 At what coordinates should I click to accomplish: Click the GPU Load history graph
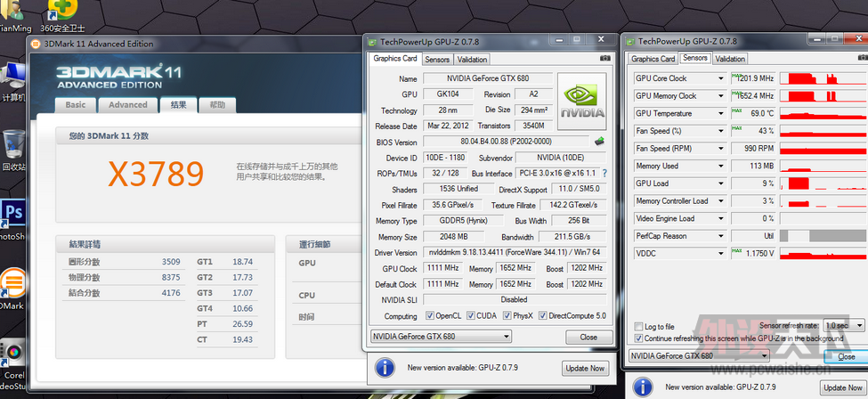[x=823, y=183]
